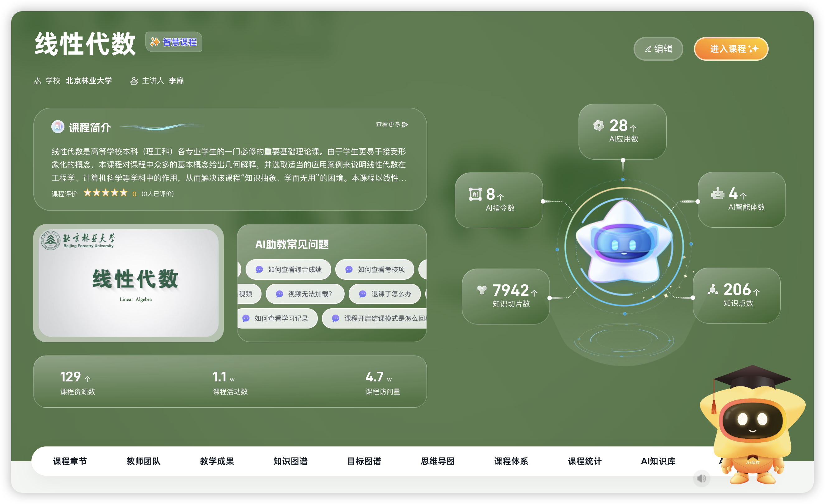Open the 课程章节 tab
Screen dimensions: 825x504
tap(70, 461)
